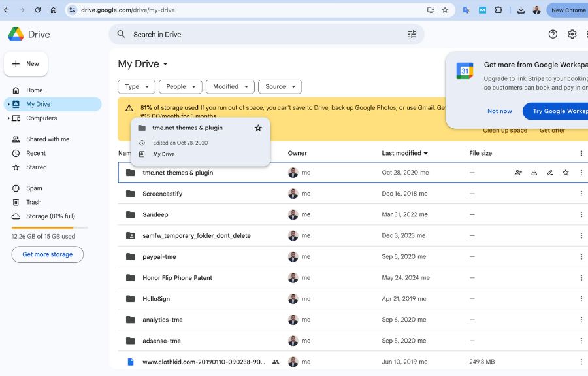Viewport: 588px width, 376px height.
Task: Download the tme.net themes & plugin folder
Action: pos(534,173)
